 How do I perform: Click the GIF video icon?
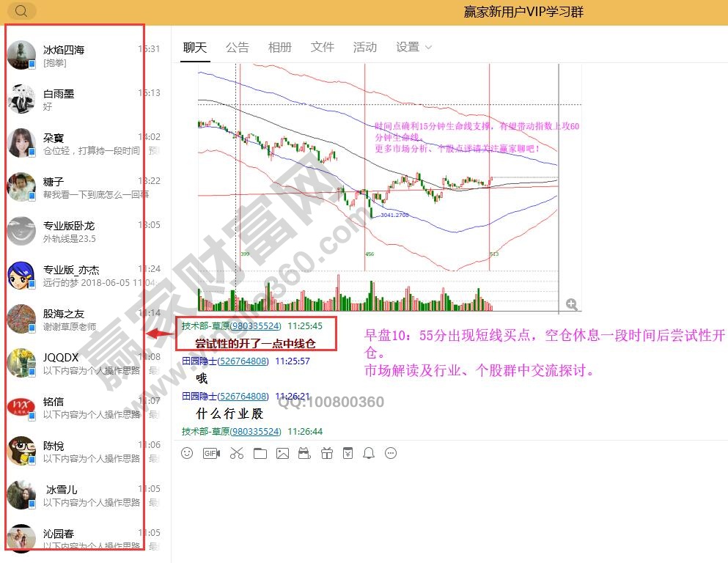pyautogui.click(x=211, y=453)
